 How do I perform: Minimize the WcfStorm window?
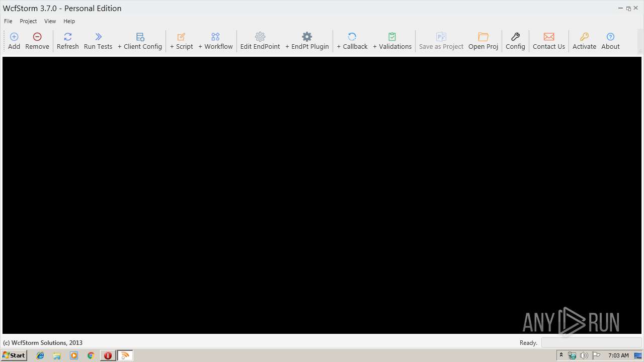pos(620,8)
